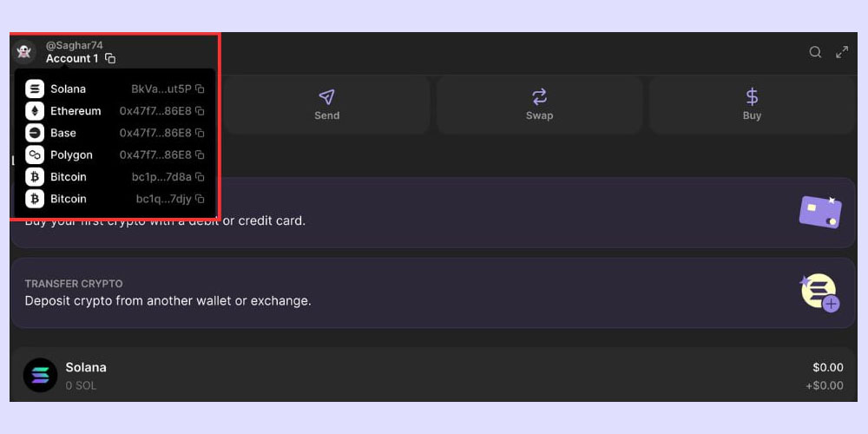Viewport: 868px width, 434px height.
Task: Copy the Polygon network address
Action: 200,155
